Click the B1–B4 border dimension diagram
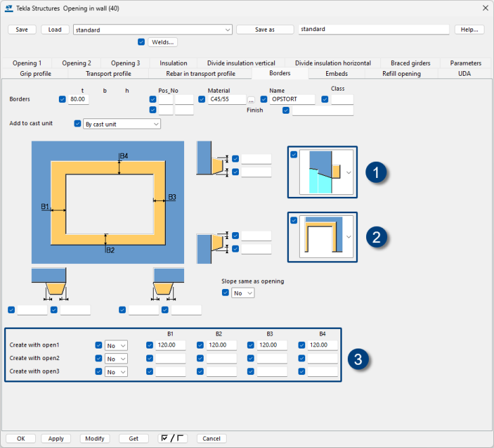This screenshot has width=494, height=448. [x=107, y=202]
